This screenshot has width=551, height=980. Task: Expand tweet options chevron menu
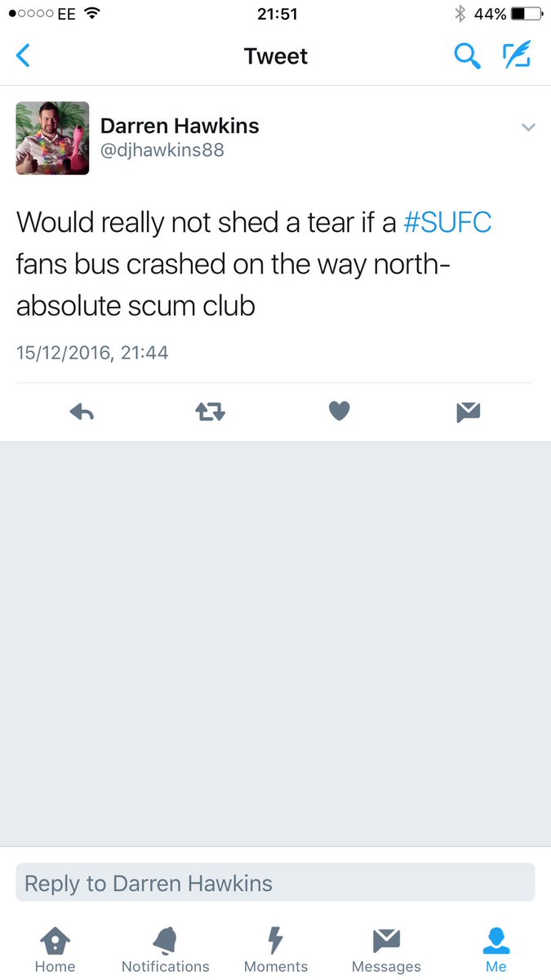528,127
